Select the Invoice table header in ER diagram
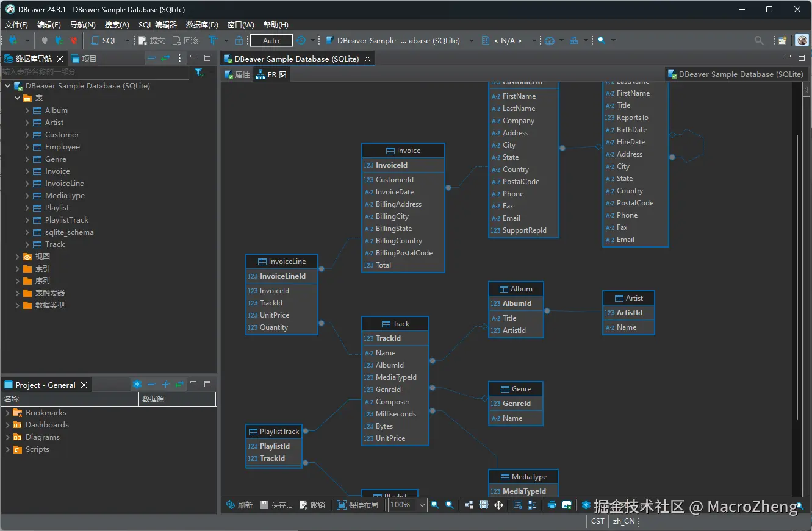This screenshot has height=531, width=812. [403, 151]
